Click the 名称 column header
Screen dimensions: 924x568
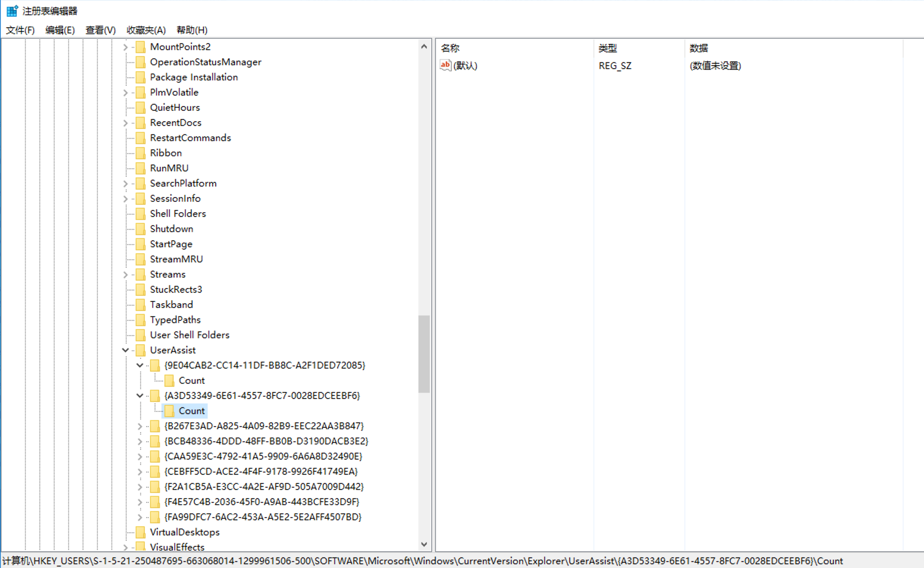point(450,48)
